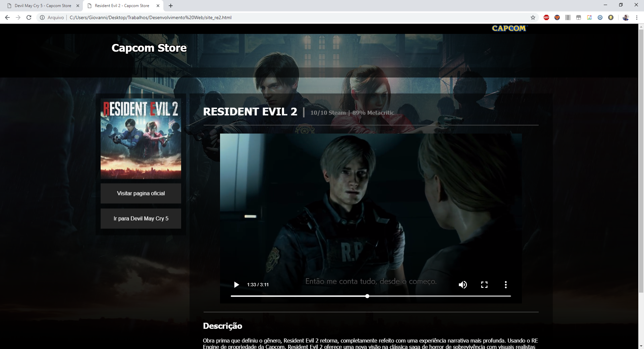Click the Visitar pagina oficial button

(x=141, y=193)
